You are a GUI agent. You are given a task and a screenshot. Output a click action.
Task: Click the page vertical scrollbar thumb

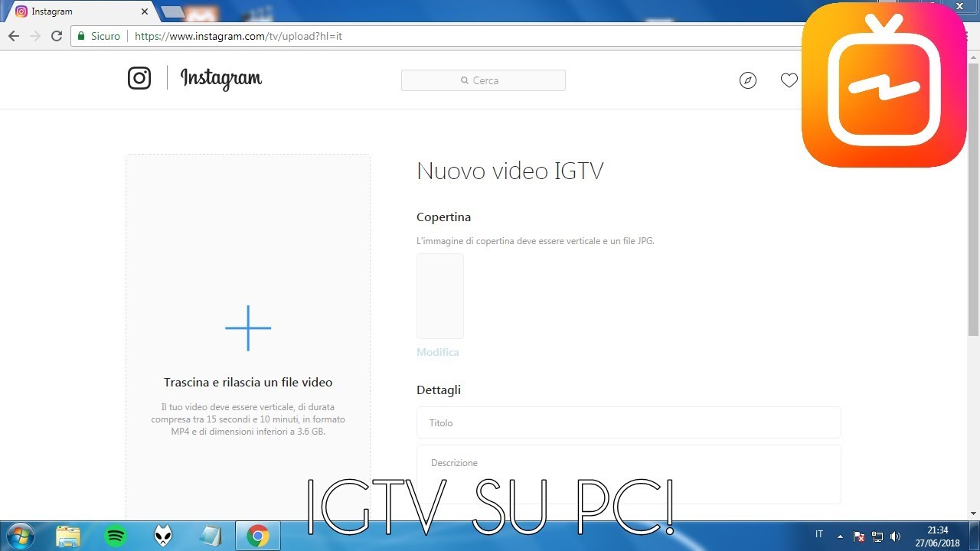tap(973, 199)
